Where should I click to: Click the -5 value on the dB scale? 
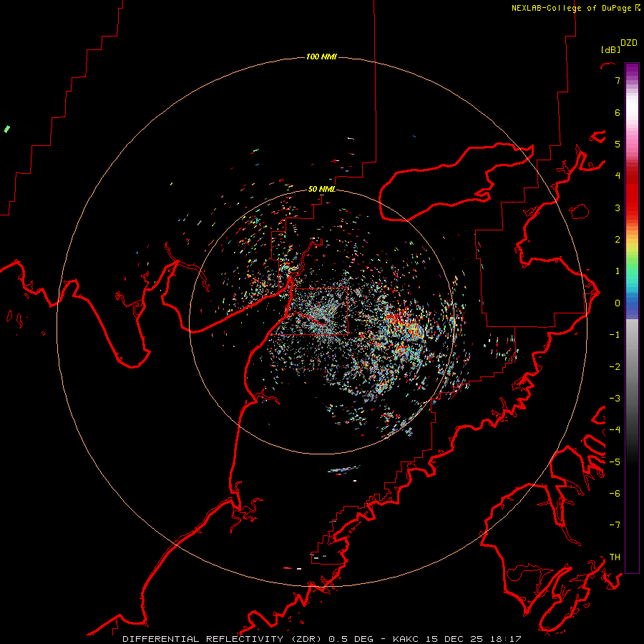(615, 462)
